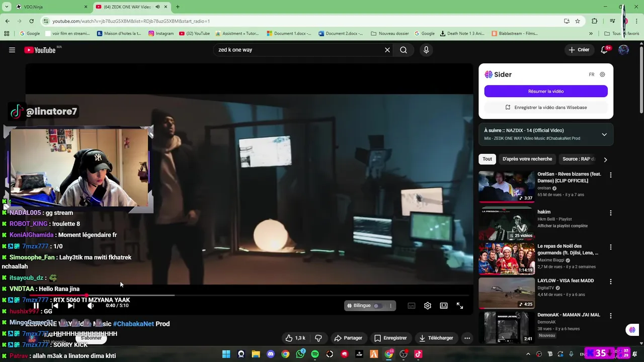644x362 pixels.
Task: Like the video with 1,3 k likes
Action: coord(295,338)
